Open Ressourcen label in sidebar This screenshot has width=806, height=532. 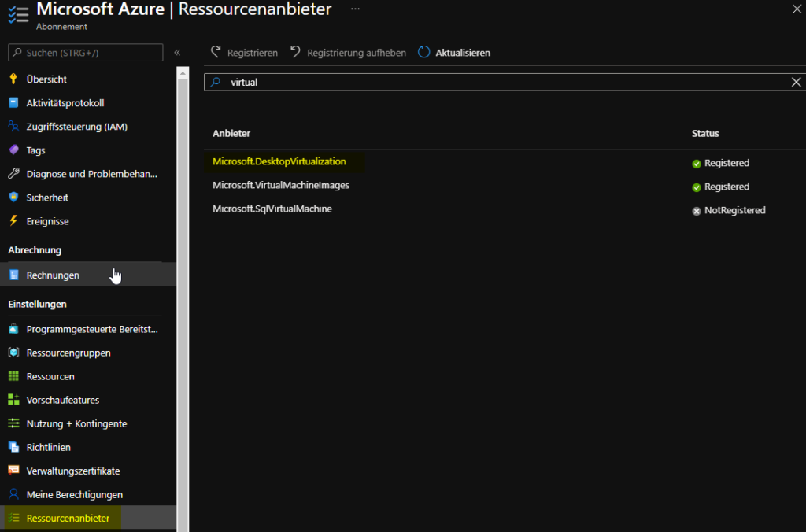coord(50,377)
